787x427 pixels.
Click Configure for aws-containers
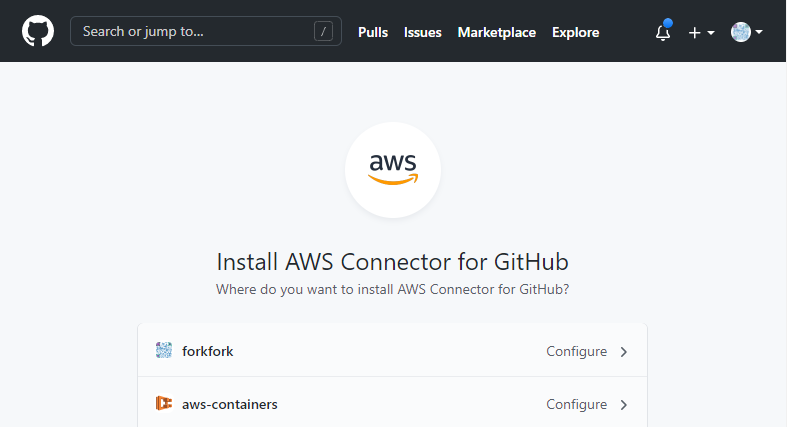coord(577,404)
